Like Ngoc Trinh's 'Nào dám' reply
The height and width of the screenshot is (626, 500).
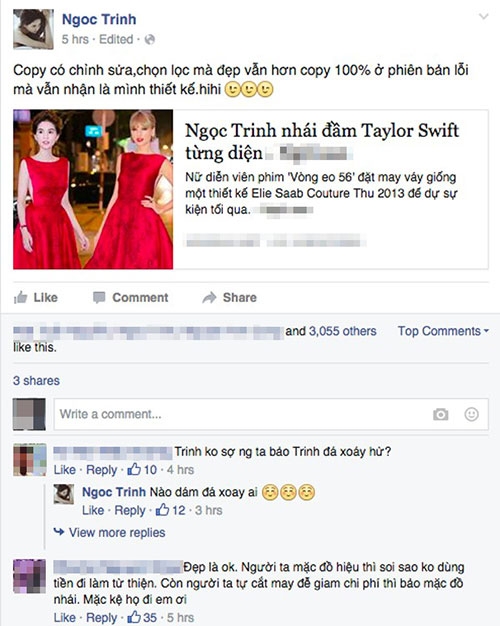(x=93, y=510)
